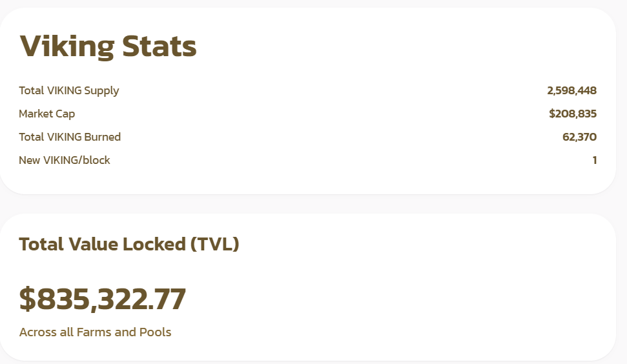Screen dimensions: 627x364
Task: Click the word Supply in the stats list
Action: (101, 91)
